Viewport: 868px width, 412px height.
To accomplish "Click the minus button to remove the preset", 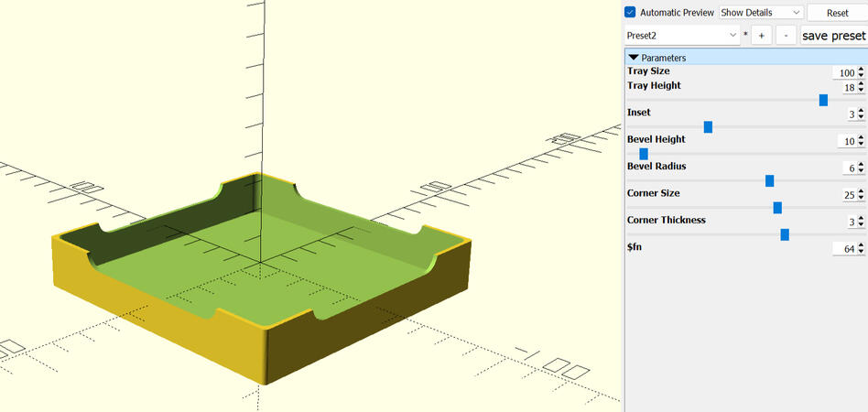I will (787, 36).
